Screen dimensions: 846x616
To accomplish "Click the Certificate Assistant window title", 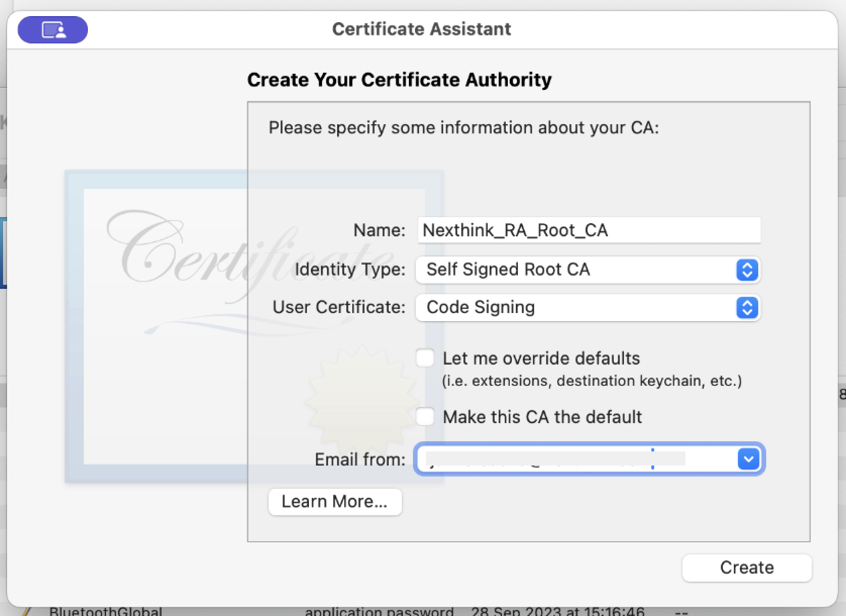I will click(421, 29).
